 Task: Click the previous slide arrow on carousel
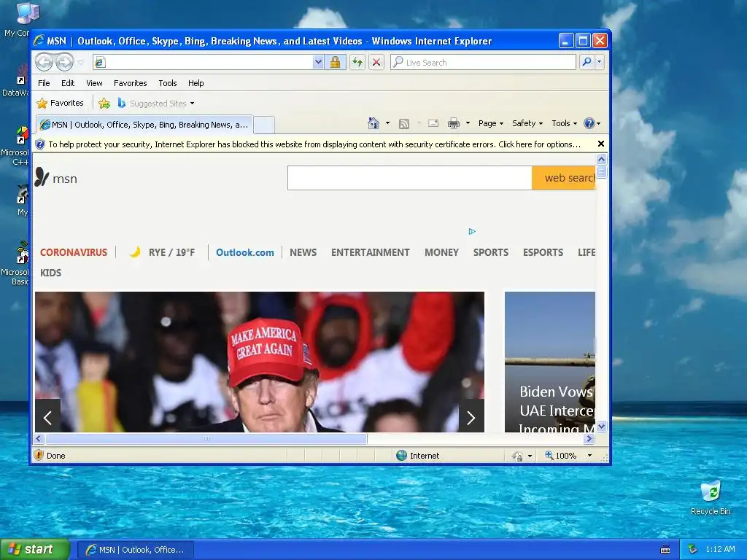[x=47, y=418]
